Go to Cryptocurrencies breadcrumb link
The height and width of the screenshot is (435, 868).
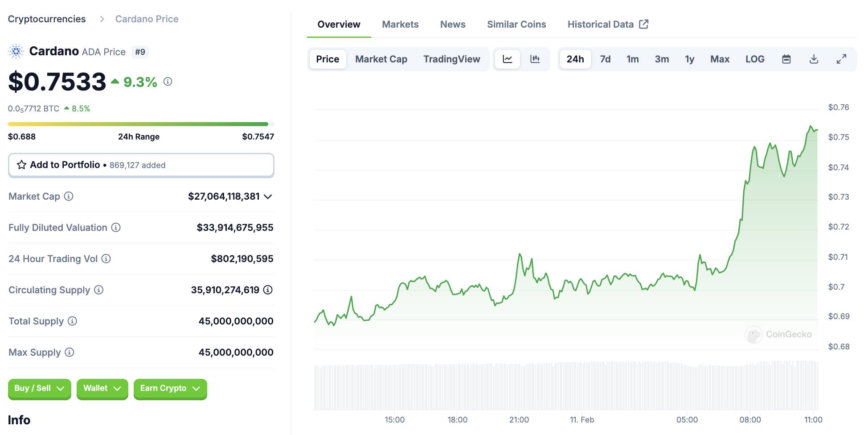tap(47, 19)
